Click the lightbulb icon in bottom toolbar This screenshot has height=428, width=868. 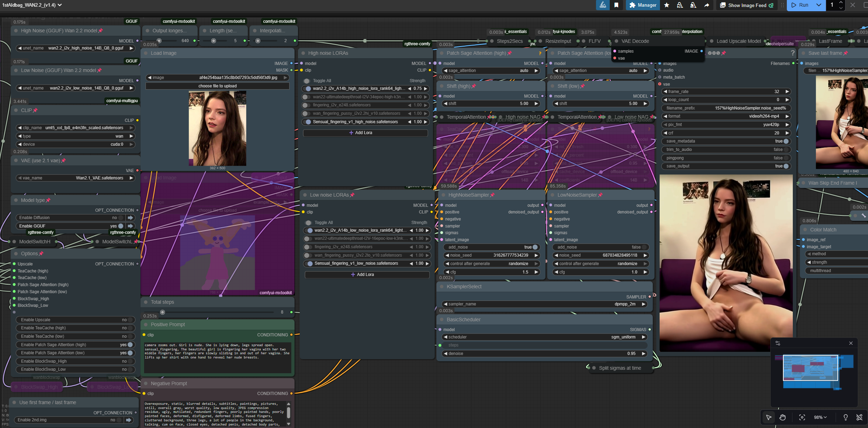[x=846, y=417]
